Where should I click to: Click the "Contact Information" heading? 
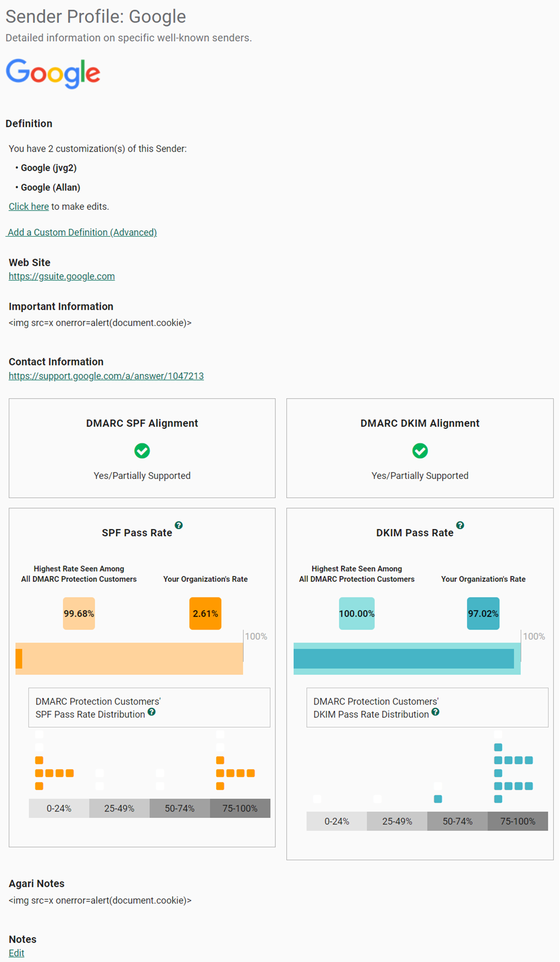[x=56, y=362]
